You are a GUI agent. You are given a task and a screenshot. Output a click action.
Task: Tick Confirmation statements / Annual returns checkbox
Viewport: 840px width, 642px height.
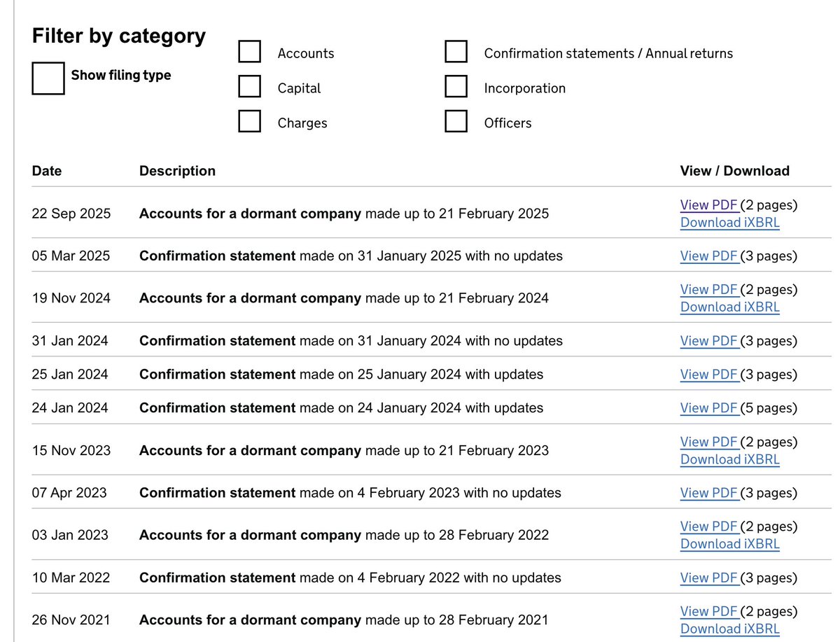456,52
